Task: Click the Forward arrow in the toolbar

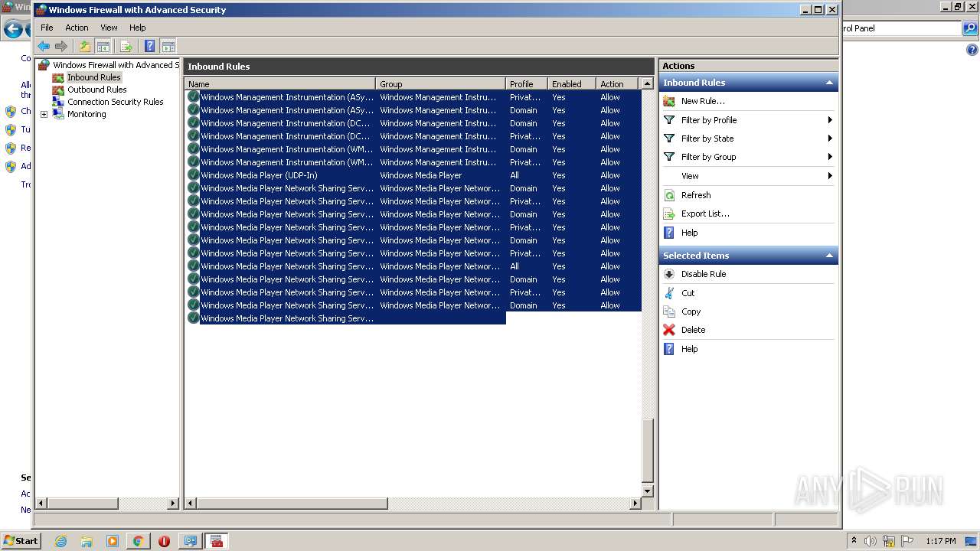Action: [61, 46]
